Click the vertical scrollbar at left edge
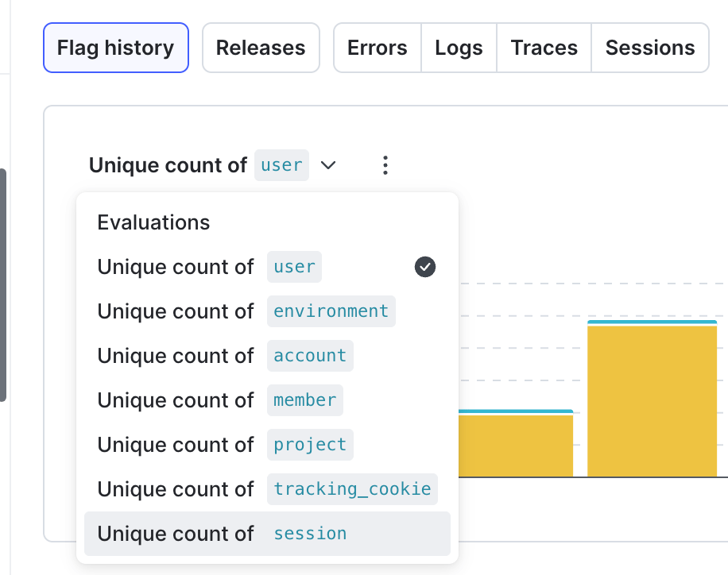This screenshot has height=575, width=728. click(3, 285)
